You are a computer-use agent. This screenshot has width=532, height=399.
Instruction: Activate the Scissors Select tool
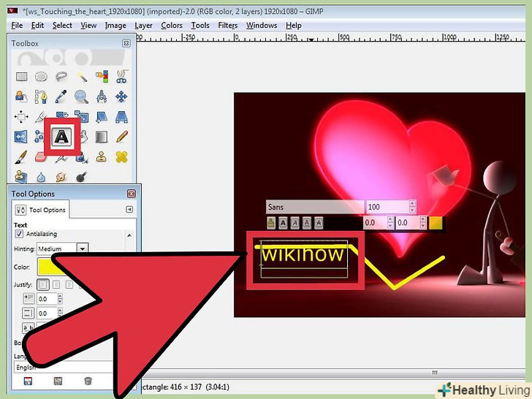tap(121, 76)
